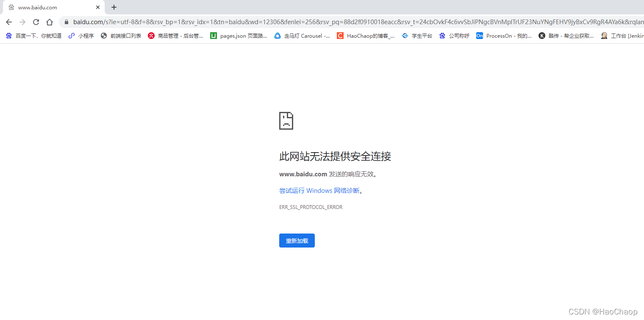Open the 公司称呼 bookmark

(455, 36)
